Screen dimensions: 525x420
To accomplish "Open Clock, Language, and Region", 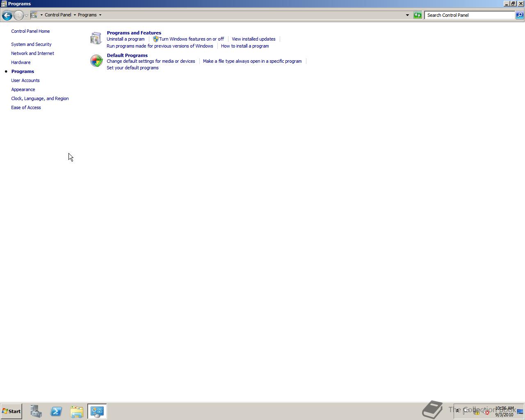I will [40, 98].
